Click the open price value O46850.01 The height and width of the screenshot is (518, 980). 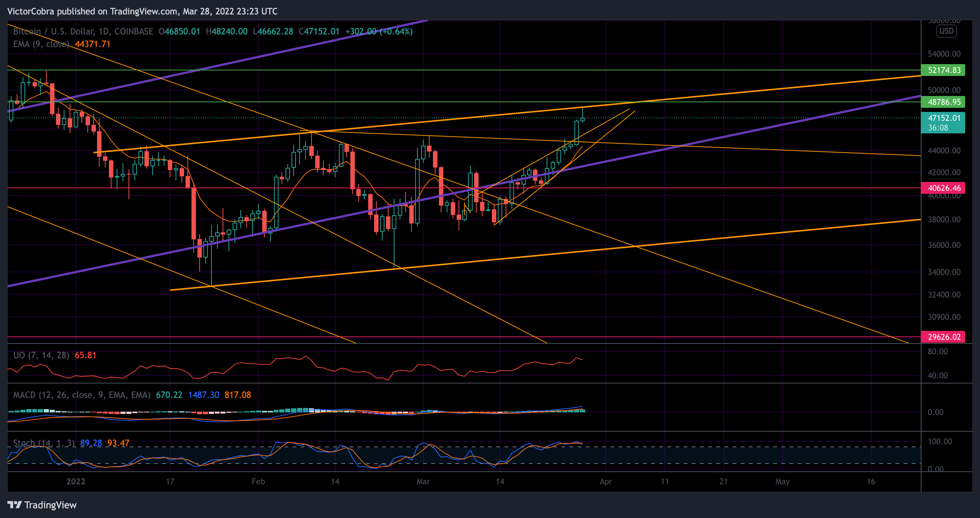[179, 31]
